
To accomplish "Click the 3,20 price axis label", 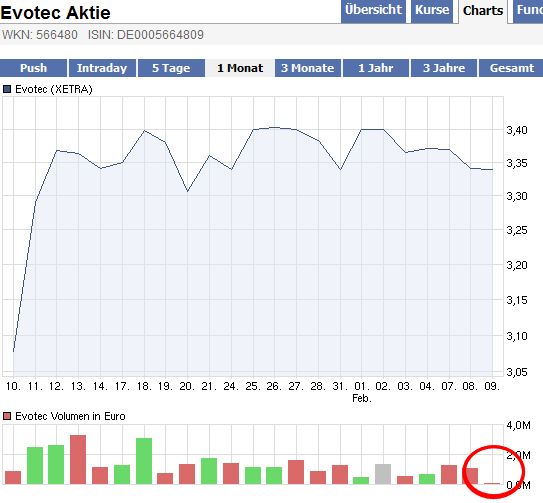I will [x=517, y=265].
